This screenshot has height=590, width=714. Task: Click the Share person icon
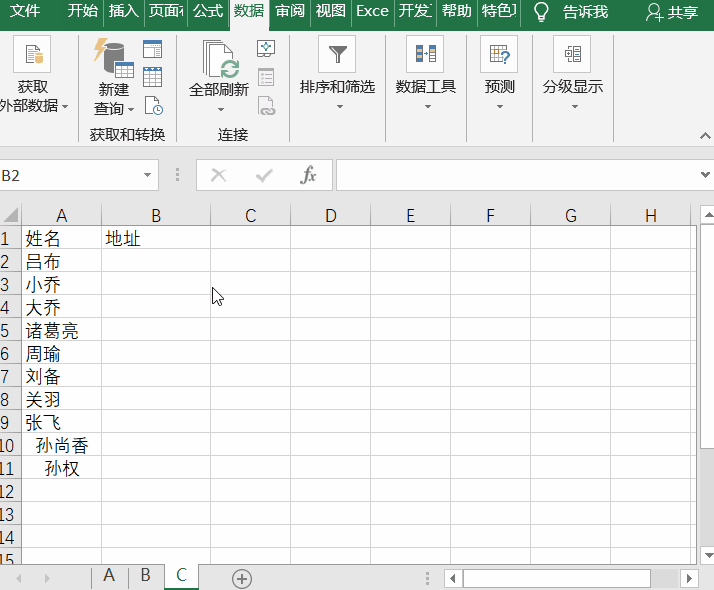654,12
